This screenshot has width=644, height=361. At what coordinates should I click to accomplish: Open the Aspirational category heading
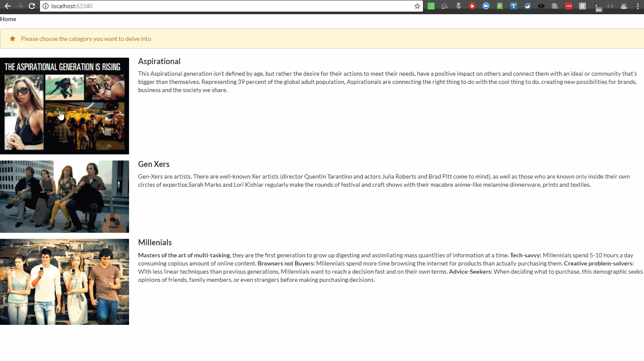(x=159, y=62)
